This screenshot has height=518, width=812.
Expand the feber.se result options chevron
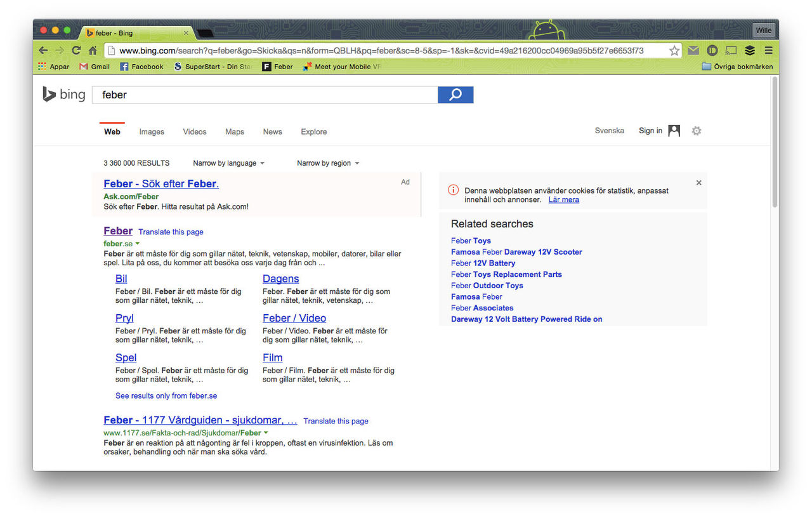click(x=138, y=243)
